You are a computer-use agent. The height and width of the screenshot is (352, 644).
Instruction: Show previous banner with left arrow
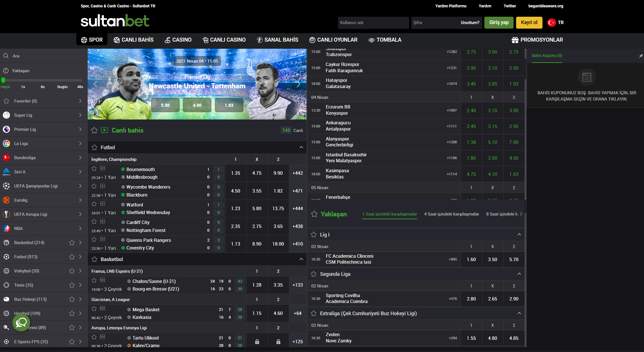tap(96, 84)
